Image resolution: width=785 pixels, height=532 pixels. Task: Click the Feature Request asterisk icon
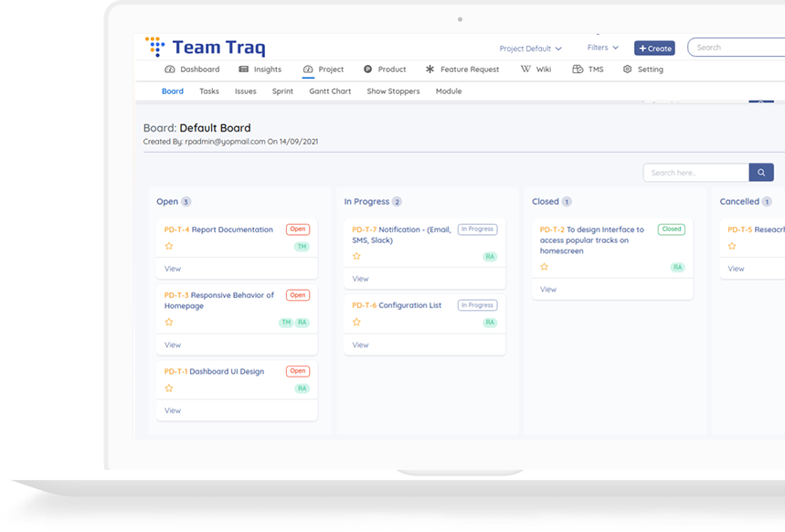430,69
